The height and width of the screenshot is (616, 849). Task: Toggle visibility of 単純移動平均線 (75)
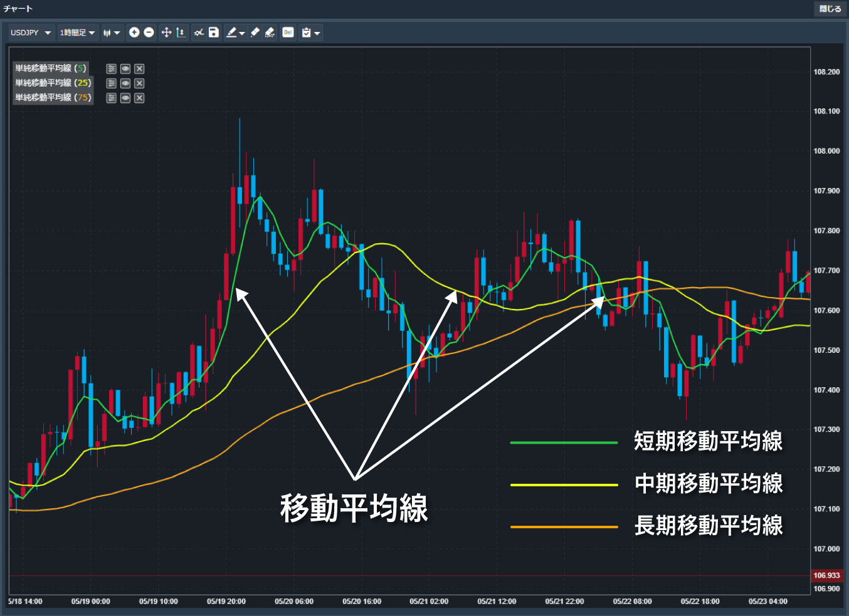125,98
